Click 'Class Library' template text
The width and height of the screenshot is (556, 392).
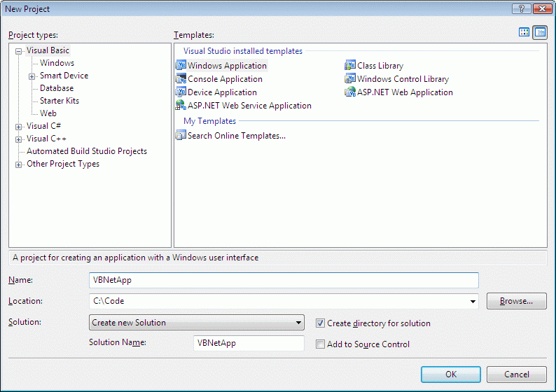point(380,66)
